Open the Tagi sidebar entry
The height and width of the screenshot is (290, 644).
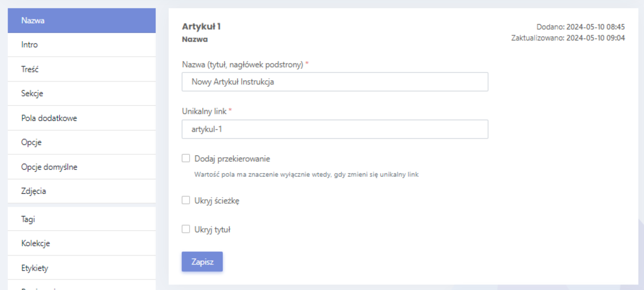pyautogui.click(x=81, y=219)
